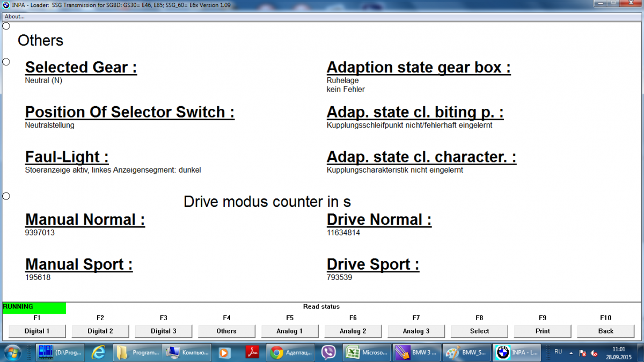Viewport: 644px width, 362px height.
Task: Click the Selected Gear heading
Action: tap(81, 68)
